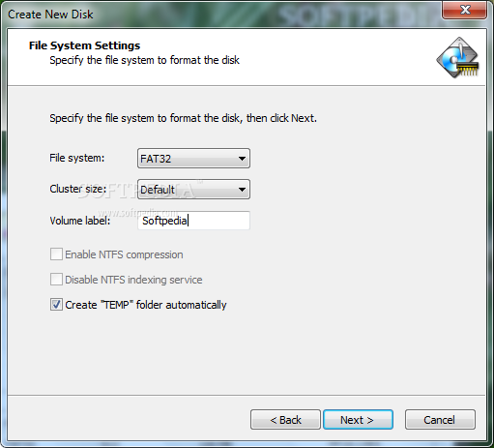Click the Volume label field containing Softpedia
The image size is (494, 448).
coord(193,221)
